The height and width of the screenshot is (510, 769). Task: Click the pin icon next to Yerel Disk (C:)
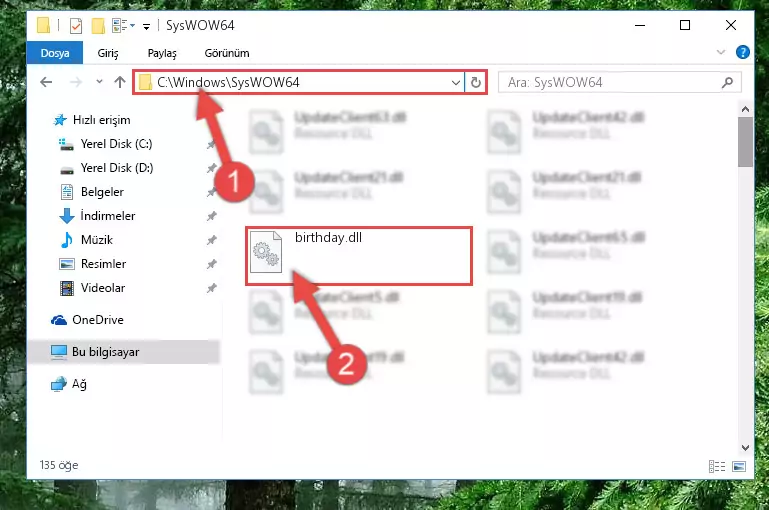(211, 144)
